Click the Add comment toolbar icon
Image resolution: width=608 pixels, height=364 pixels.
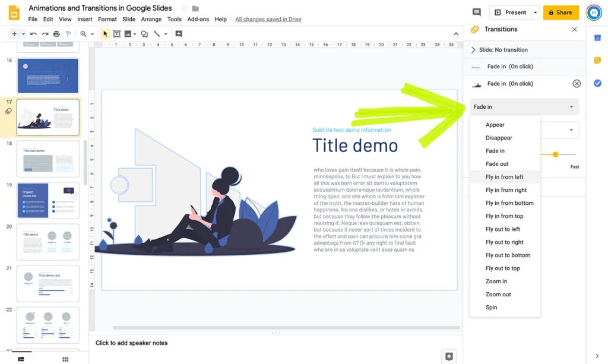coord(179,34)
